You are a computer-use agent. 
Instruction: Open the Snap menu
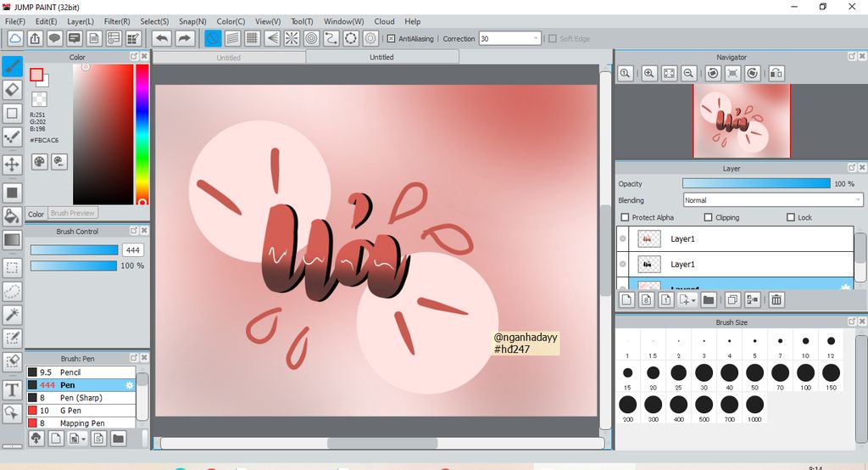tap(192, 21)
